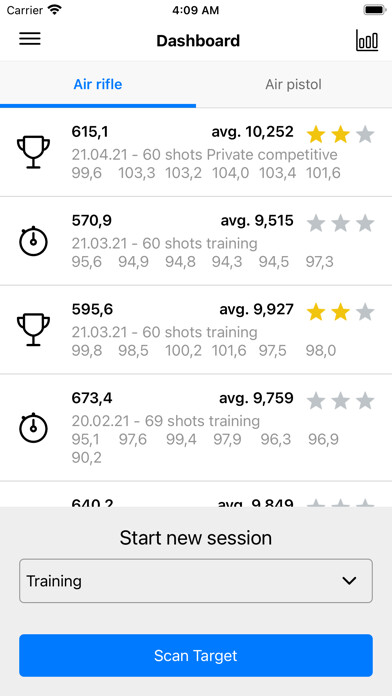Tap the stopwatch icon of session 570,9
The image size is (392, 696).
33,241
